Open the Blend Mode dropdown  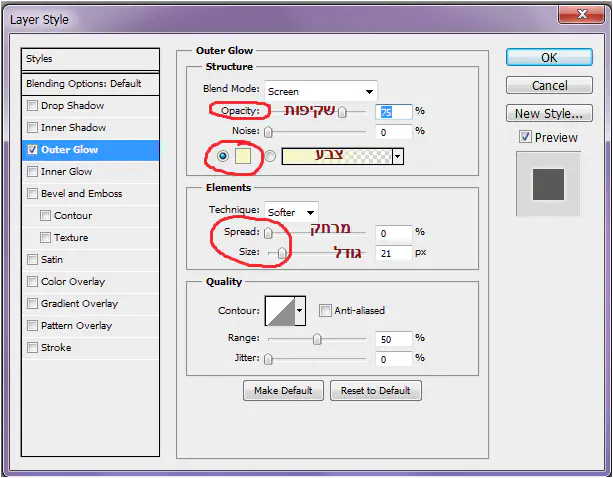coord(320,91)
